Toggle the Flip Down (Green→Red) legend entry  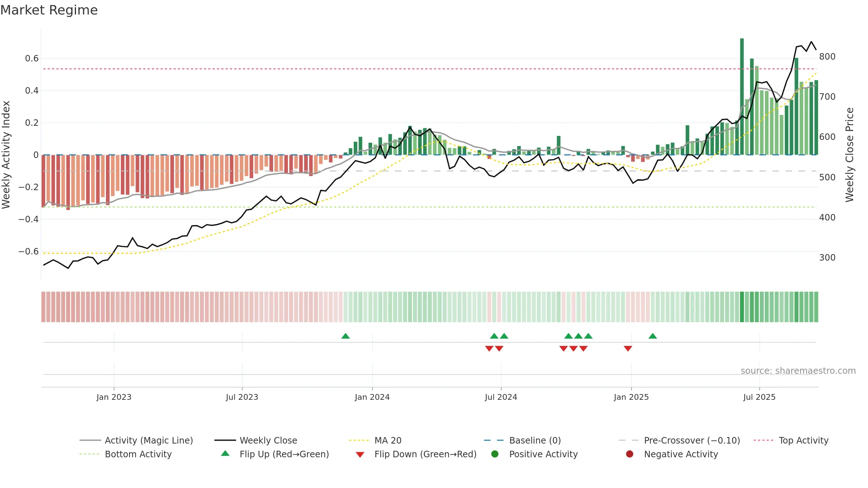pos(416,454)
